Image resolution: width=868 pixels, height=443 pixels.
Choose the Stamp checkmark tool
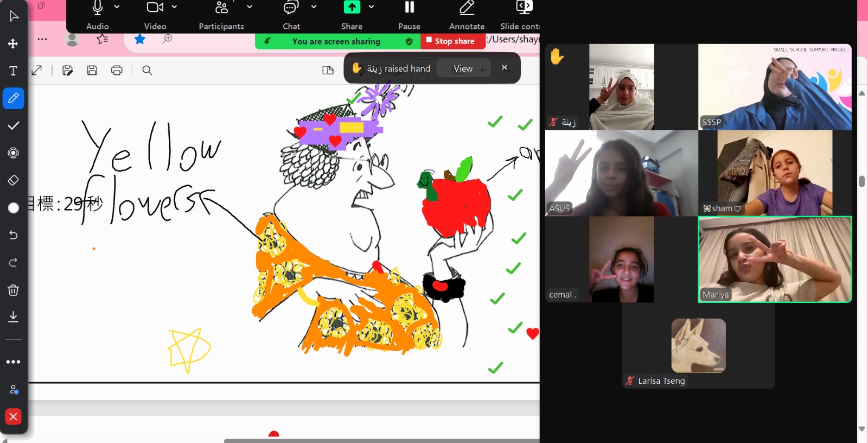pos(13,125)
